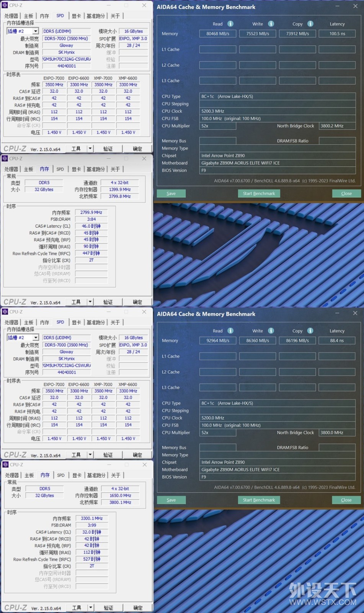Click the 1650.0 MHz memory controller value
This screenshot has height=613, width=364.
[120, 495]
